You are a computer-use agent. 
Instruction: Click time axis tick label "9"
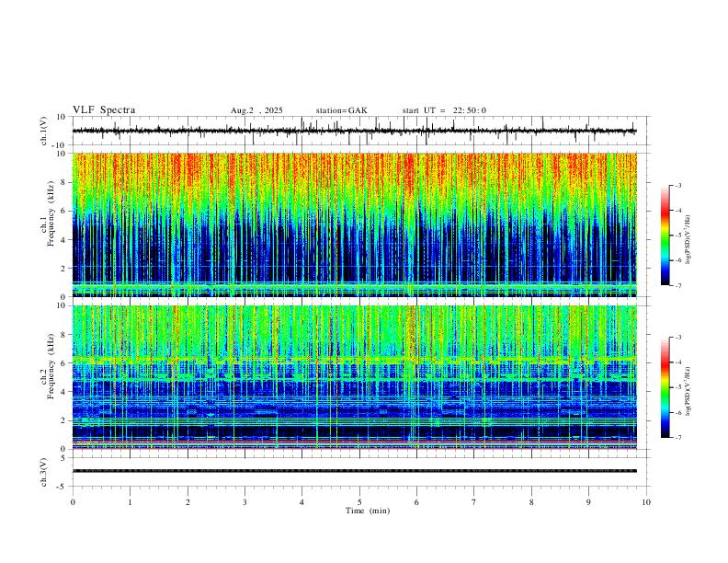(588, 502)
